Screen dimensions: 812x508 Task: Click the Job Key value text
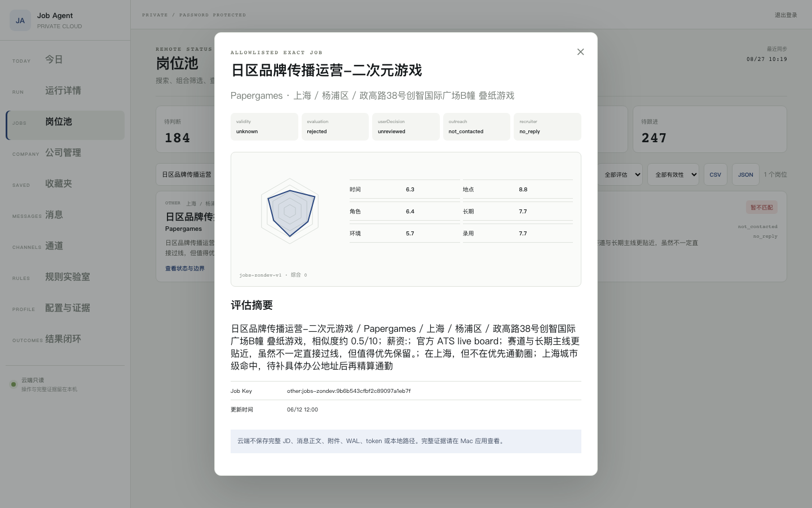coord(349,391)
